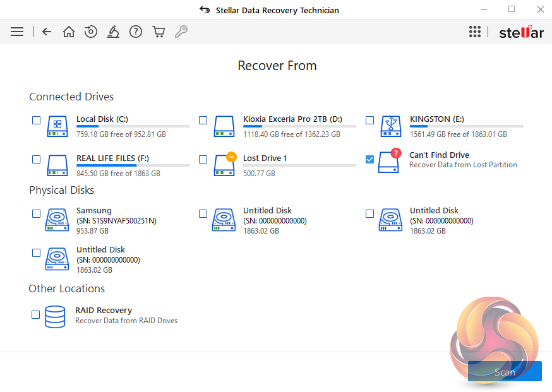Image resolution: width=552 pixels, height=392 pixels.
Task: Select the Can't Find Drive label
Action: click(439, 155)
